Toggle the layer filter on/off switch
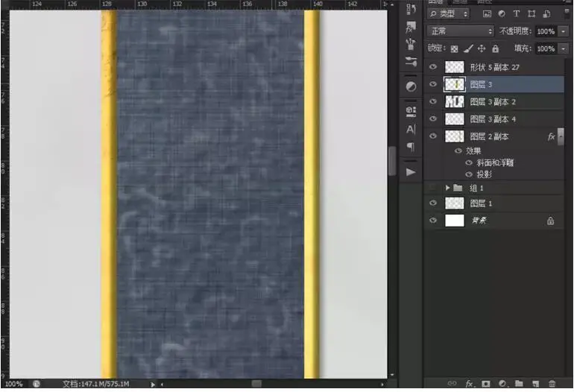Screen dimensions: 574x392 pos(568,13)
